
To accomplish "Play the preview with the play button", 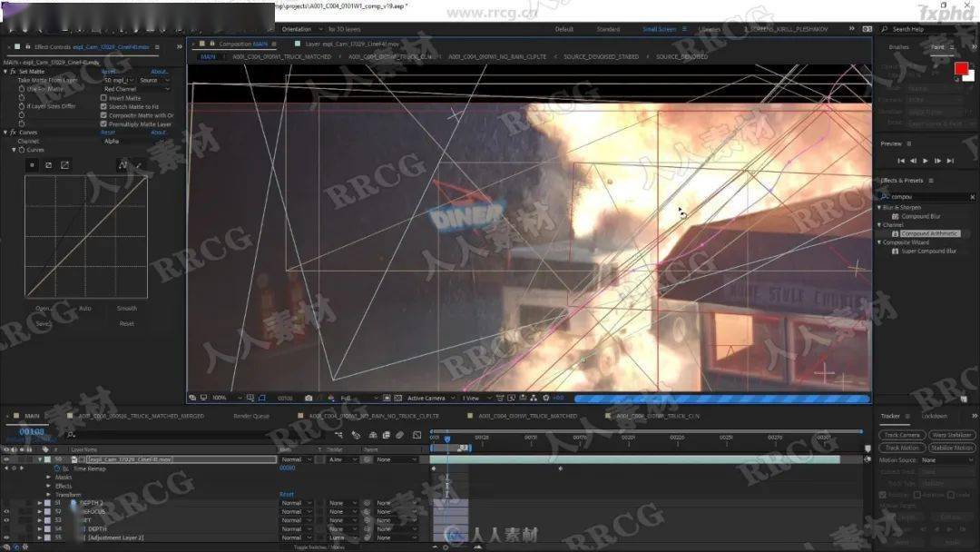I will (926, 161).
